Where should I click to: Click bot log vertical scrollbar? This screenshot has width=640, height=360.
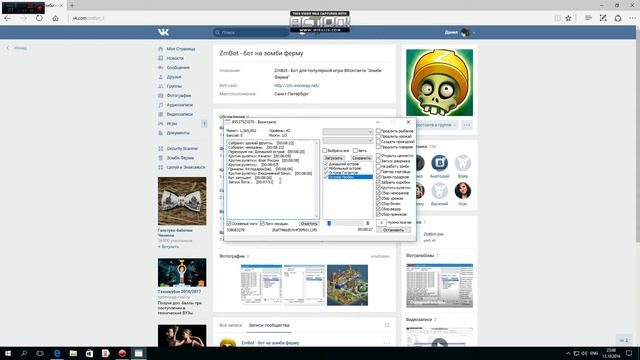click(317, 180)
